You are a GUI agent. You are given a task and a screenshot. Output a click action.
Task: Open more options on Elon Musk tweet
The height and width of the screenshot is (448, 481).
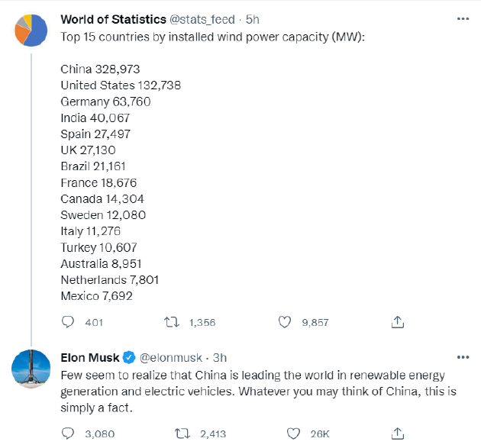coord(463,357)
